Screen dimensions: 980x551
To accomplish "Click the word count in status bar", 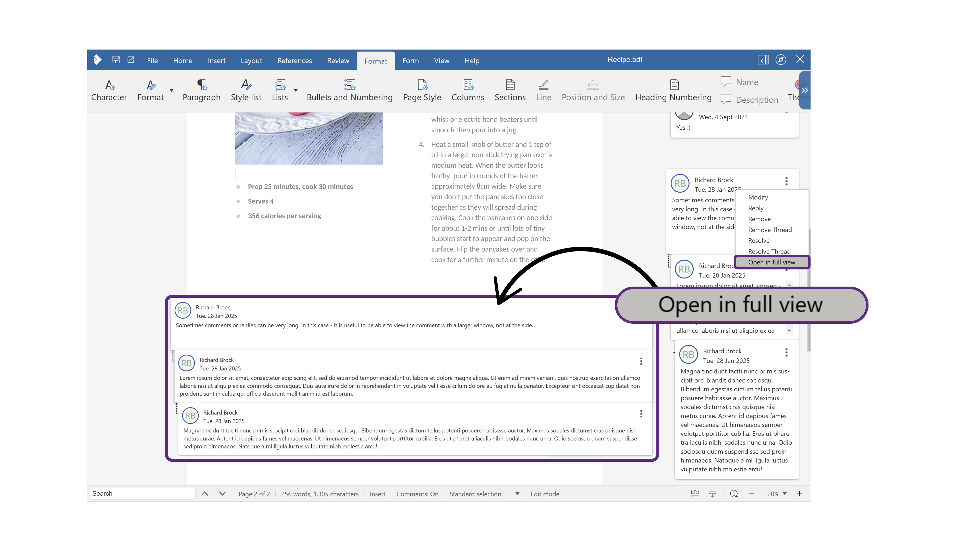I will coord(320,494).
